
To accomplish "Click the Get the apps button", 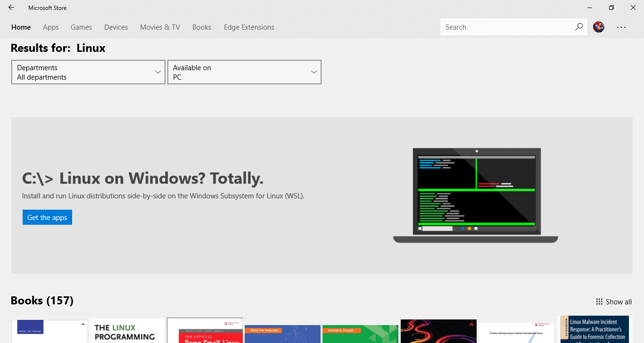I will (x=47, y=217).
